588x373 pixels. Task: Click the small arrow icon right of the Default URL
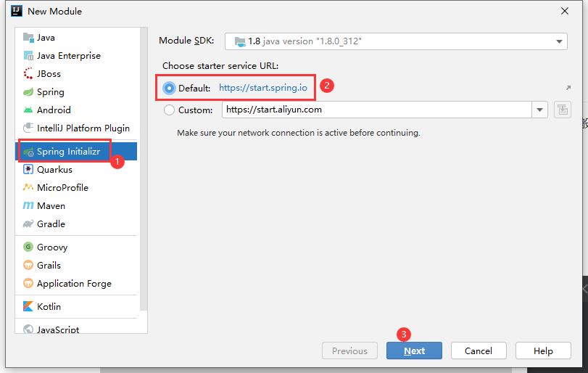pos(568,88)
